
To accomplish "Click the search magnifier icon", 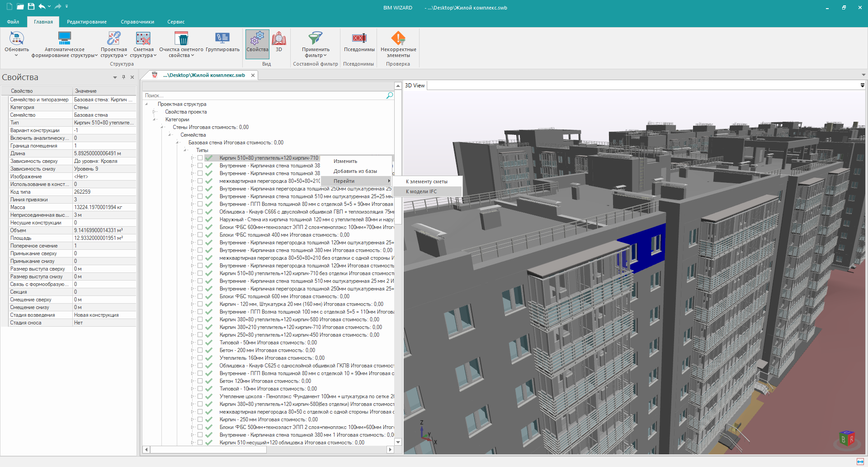I will [x=390, y=95].
